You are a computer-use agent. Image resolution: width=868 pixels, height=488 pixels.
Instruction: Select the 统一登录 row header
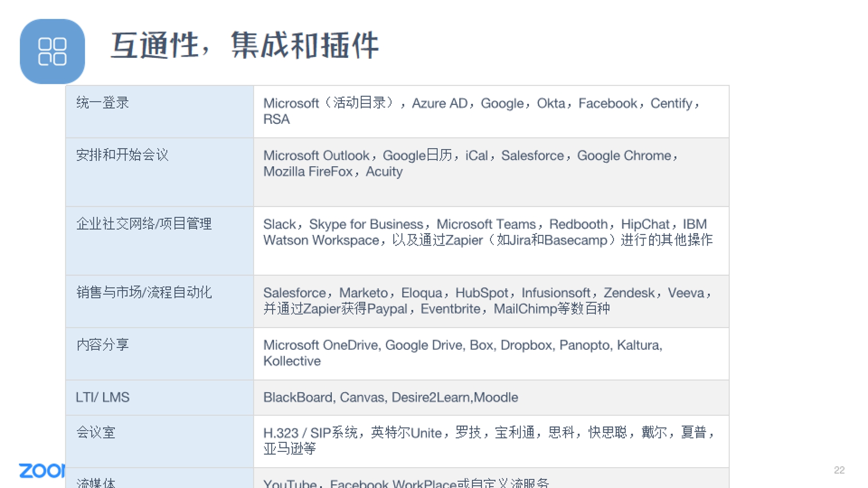pos(160,112)
